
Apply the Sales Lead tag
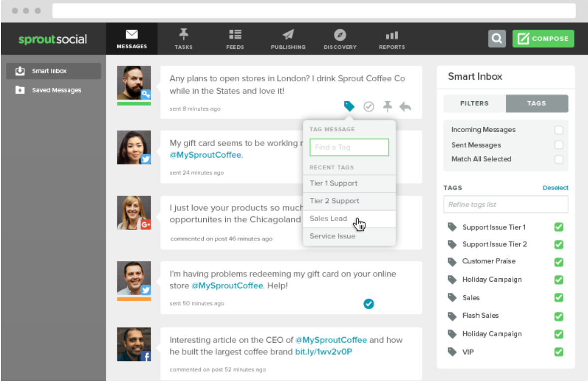[x=349, y=219]
